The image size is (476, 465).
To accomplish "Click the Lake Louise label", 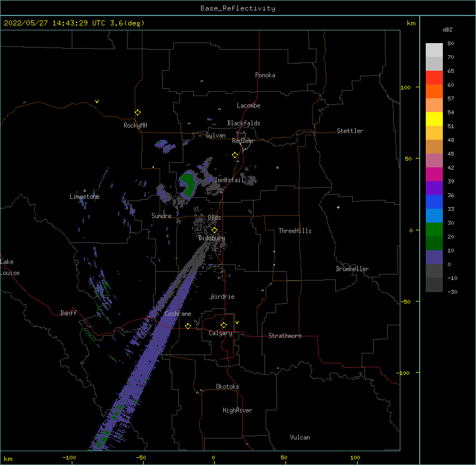I will tap(10, 267).
